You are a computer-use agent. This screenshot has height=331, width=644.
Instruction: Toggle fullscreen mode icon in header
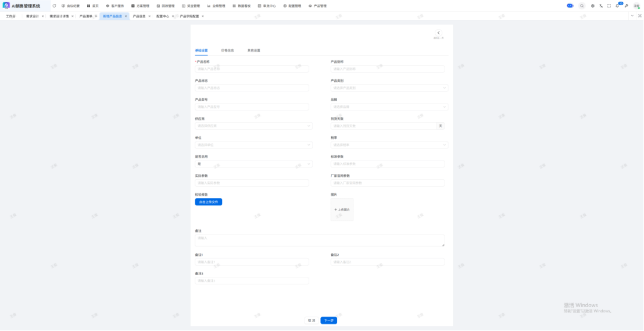[x=609, y=6]
